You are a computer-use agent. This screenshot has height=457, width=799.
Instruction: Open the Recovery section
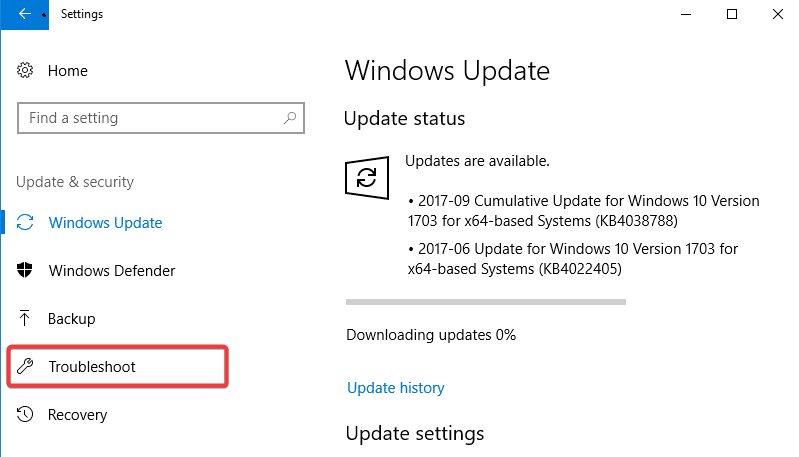(x=77, y=415)
